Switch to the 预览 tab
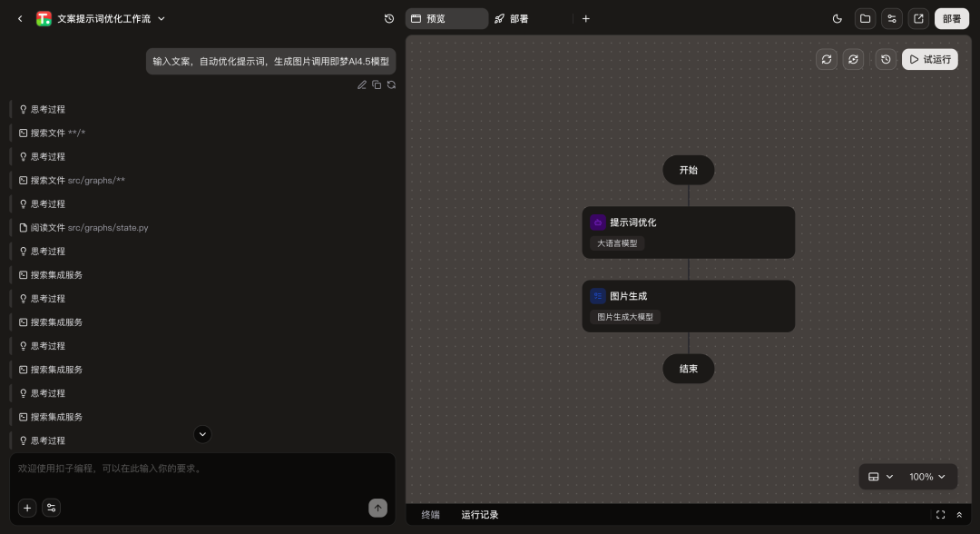 click(x=446, y=18)
